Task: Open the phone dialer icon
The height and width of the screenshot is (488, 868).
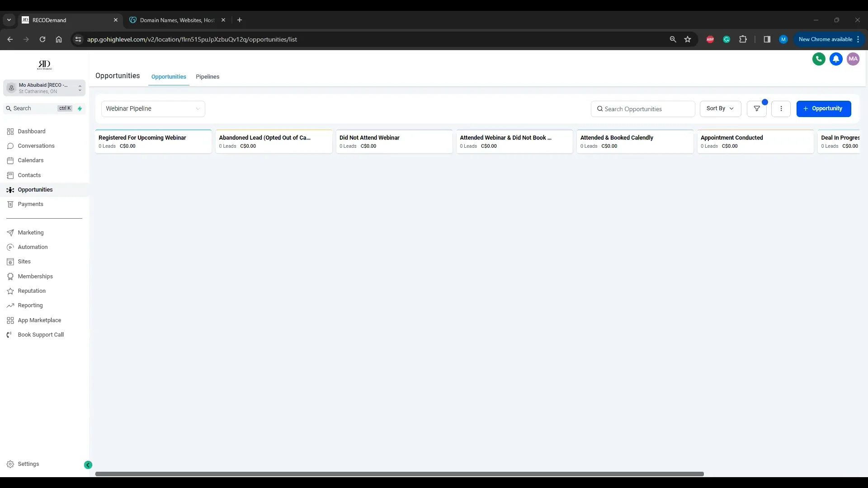Action: tap(819, 59)
